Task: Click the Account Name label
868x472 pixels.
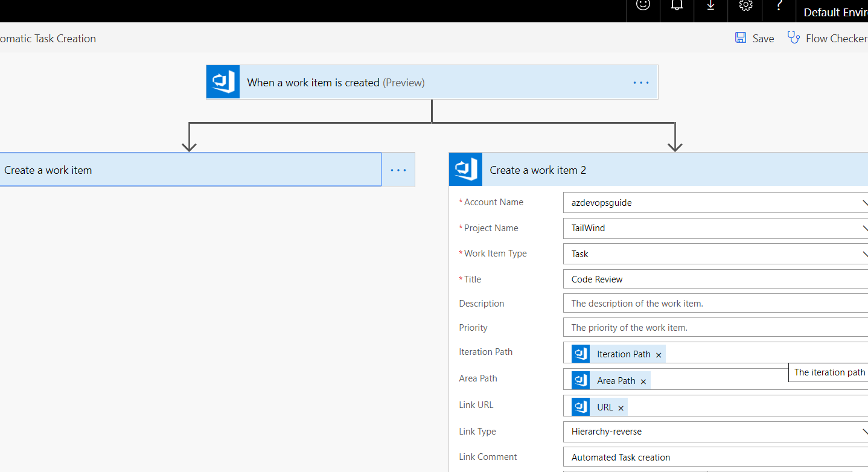Action: click(x=493, y=202)
